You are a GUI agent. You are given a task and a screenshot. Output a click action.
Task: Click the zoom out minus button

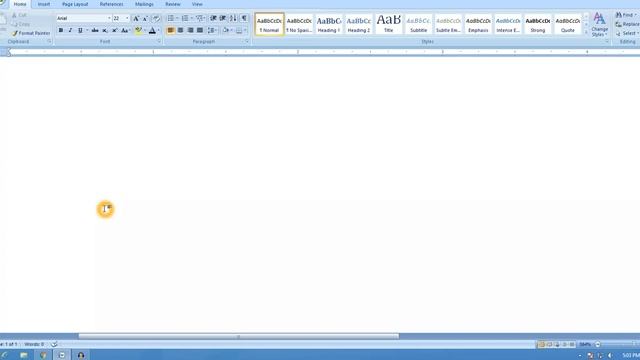point(598,345)
